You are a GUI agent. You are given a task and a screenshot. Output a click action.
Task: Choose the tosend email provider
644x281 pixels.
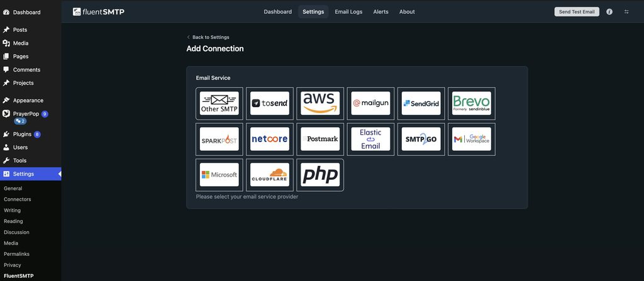click(270, 104)
